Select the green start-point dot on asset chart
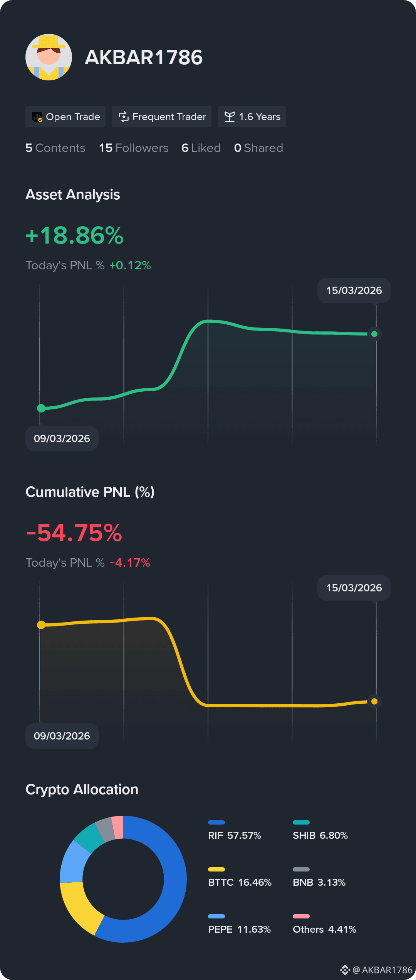Image resolution: width=416 pixels, height=980 pixels. 41,408
